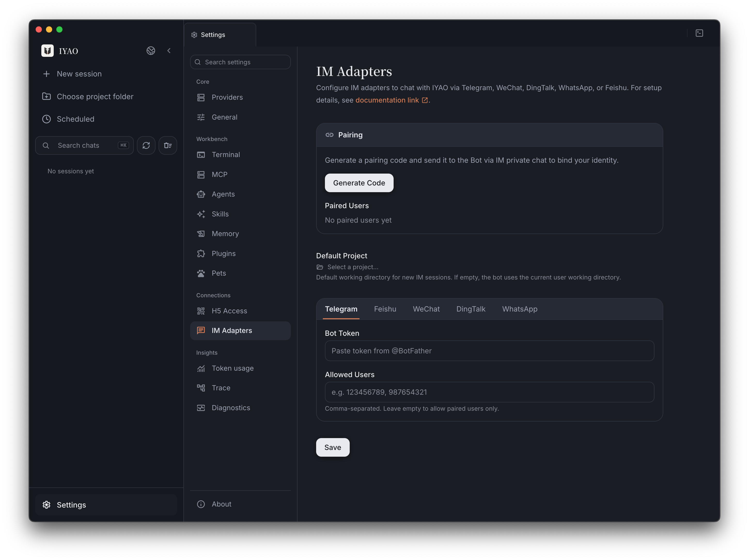This screenshot has width=749, height=560.
Task: Click the Generate Code button
Action: pos(359,183)
